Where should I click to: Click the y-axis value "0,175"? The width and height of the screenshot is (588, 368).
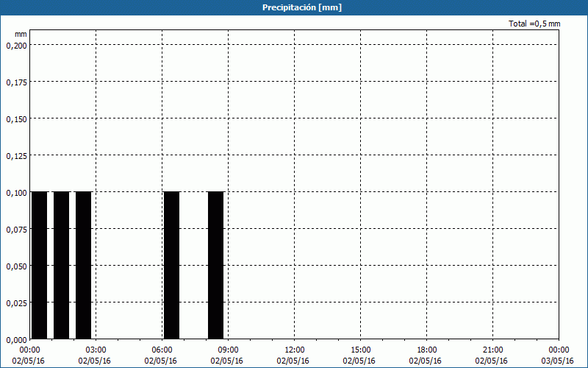pyautogui.click(x=16, y=82)
